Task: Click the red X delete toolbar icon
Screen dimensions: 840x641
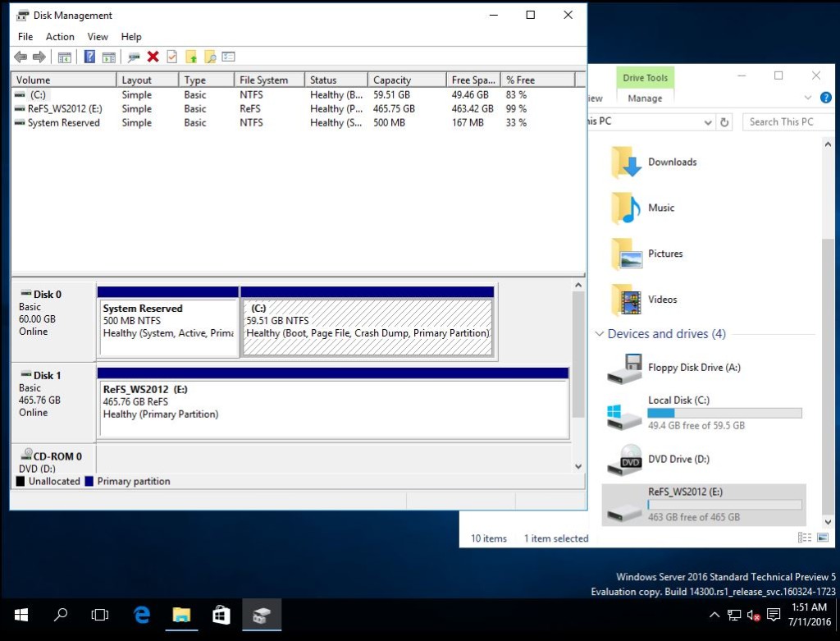Action: click(x=153, y=57)
